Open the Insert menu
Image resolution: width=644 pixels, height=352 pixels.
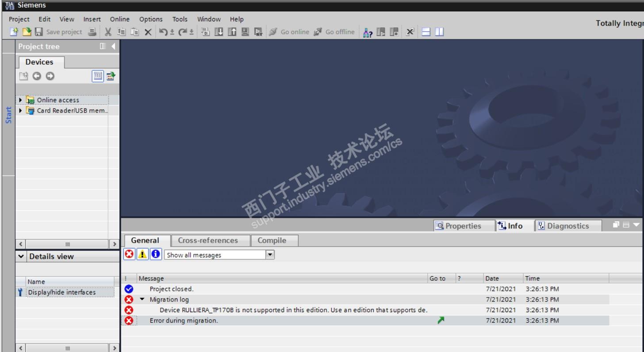coord(92,19)
